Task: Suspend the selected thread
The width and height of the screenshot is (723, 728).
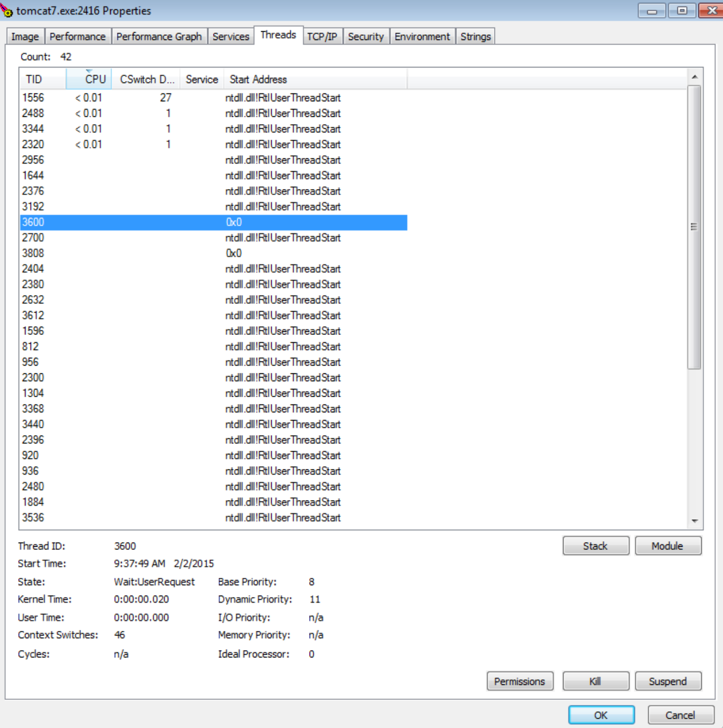Action: (x=668, y=681)
